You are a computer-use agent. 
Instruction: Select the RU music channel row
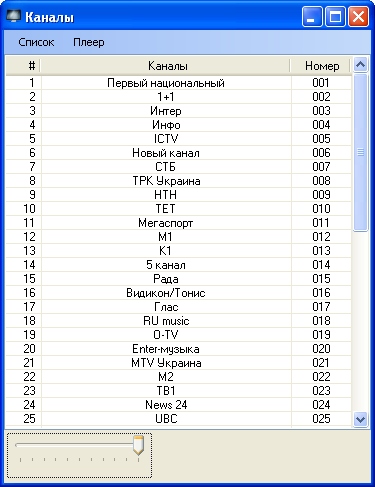pyautogui.click(x=179, y=321)
